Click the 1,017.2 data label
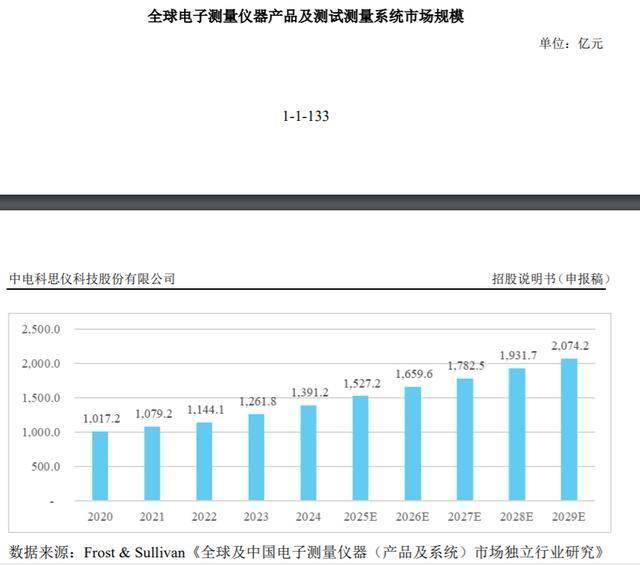The width and height of the screenshot is (640, 566). [x=100, y=419]
